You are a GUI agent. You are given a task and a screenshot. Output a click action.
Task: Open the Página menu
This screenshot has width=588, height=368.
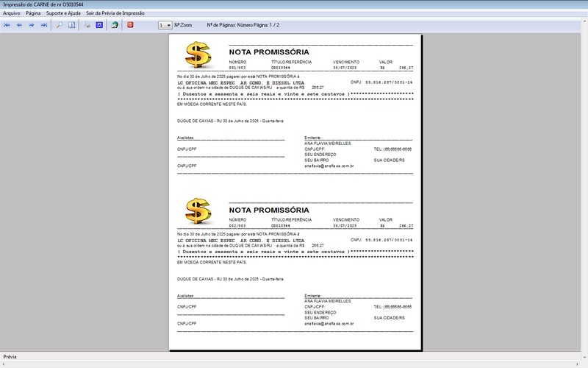click(33, 13)
